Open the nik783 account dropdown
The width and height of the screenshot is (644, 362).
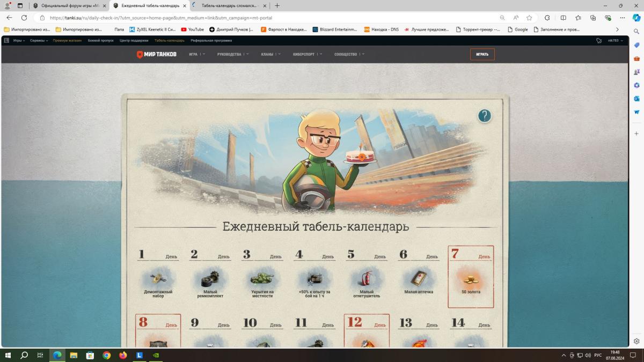pyautogui.click(x=614, y=41)
